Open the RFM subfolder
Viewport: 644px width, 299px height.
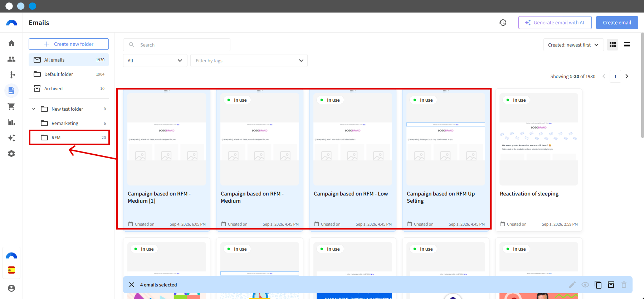69,138
